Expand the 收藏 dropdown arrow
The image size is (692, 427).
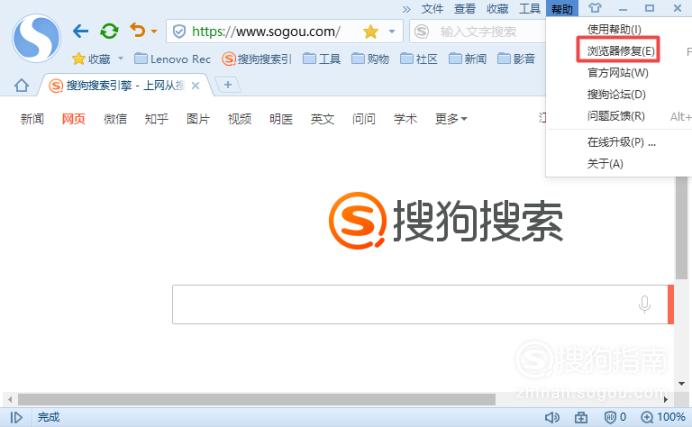tap(120, 58)
